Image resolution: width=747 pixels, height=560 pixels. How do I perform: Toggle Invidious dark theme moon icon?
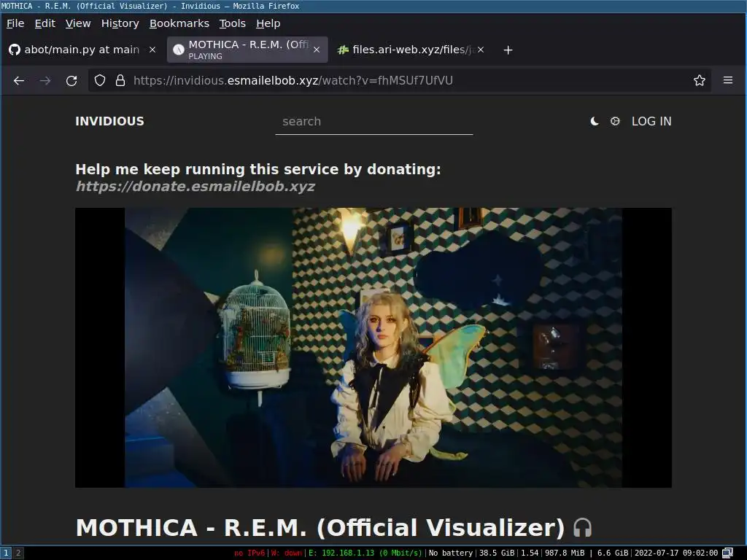point(594,122)
